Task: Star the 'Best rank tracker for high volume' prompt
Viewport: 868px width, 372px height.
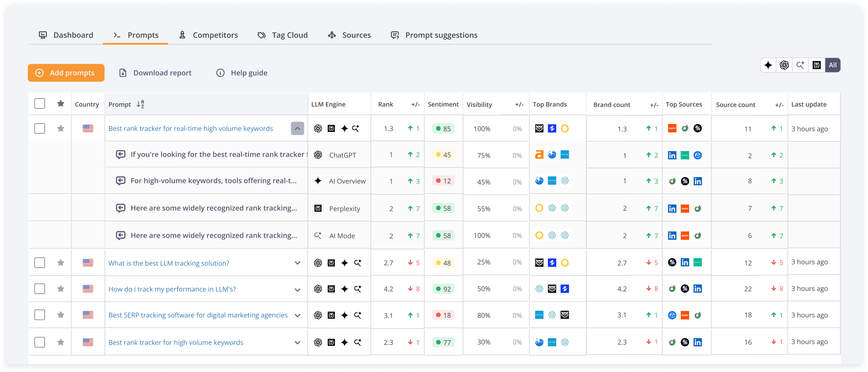Action: tap(61, 342)
